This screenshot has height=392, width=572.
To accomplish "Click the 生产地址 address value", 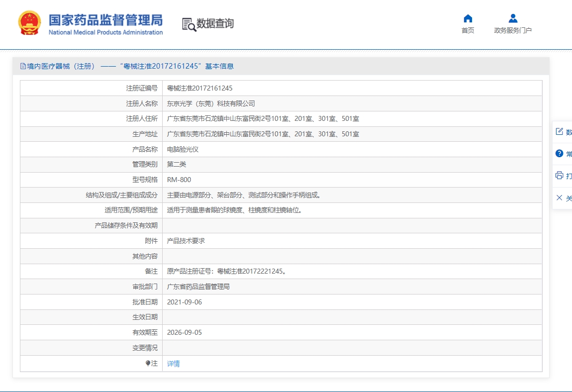I will tap(263, 134).
